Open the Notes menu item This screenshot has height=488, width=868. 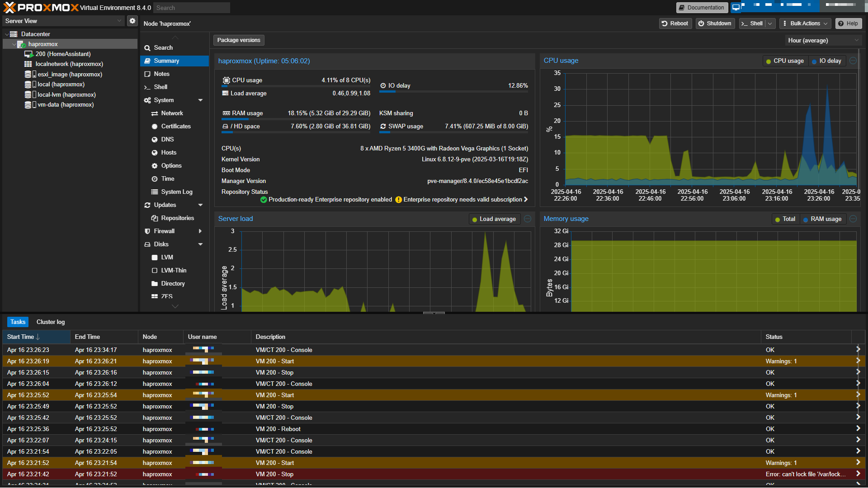tap(161, 74)
